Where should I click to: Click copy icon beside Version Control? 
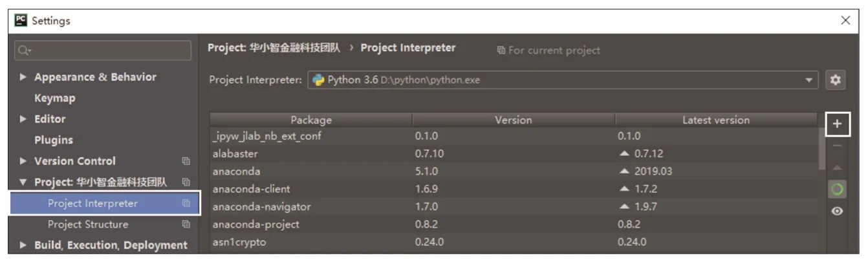pos(186,161)
